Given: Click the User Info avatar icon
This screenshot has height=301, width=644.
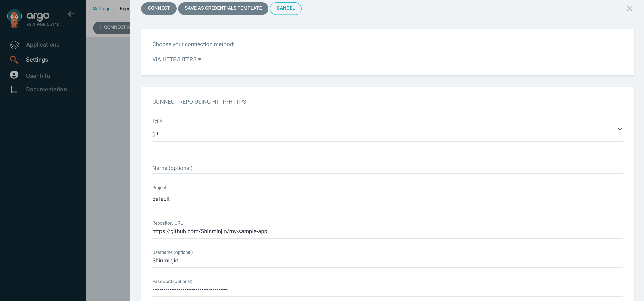Looking at the screenshot, I should [x=14, y=75].
